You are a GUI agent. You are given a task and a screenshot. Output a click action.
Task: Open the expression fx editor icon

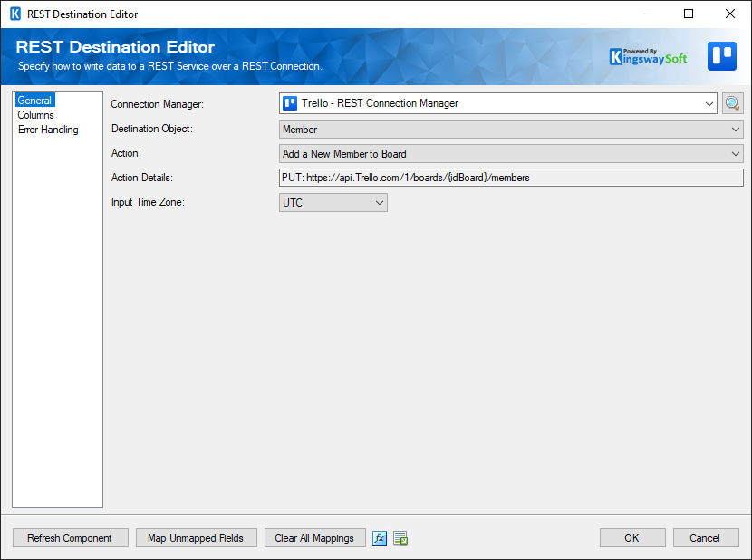[380, 538]
